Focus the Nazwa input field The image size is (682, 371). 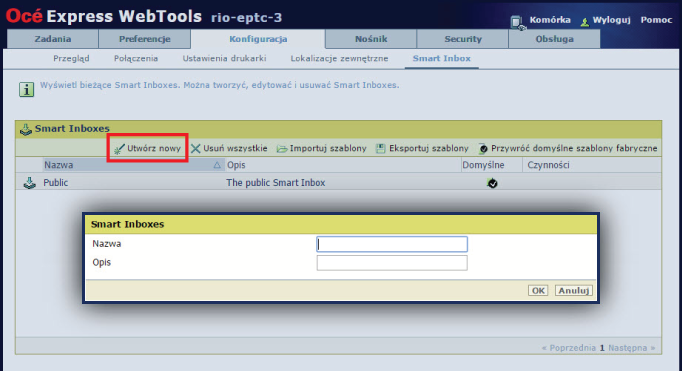point(392,244)
